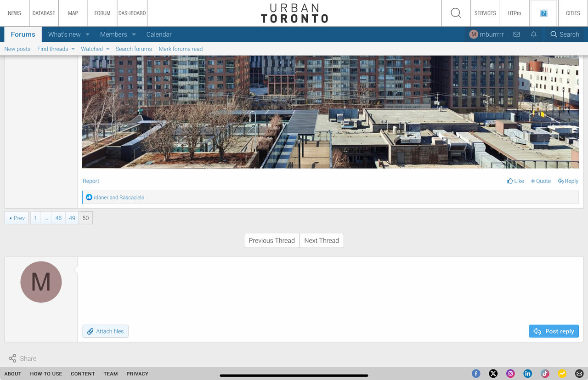Image resolution: width=588 pixels, height=380 pixels.
Task: Like the post with photo
Action: [x=515, y=181]
